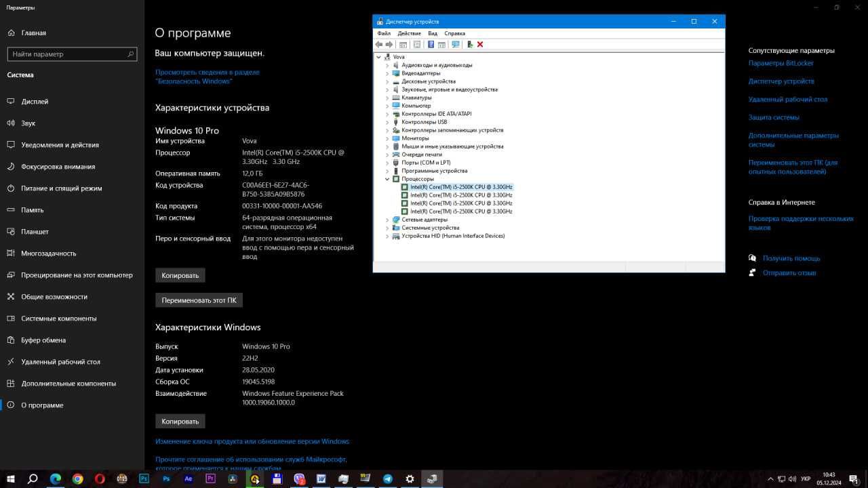This screenshot has width=868, height=488.
Task: Expand Дисковые устройства node
Action: coord(387,81)
